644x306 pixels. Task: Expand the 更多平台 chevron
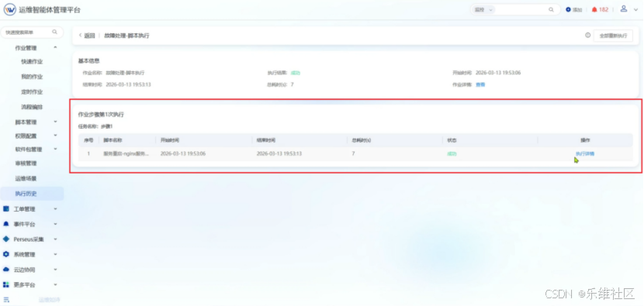click(x=55, y=284)
